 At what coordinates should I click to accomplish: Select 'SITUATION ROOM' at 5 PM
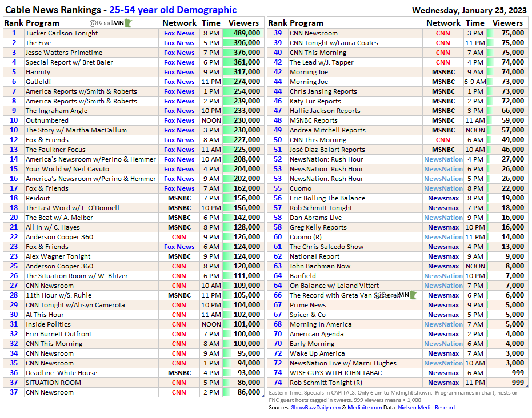[x=91, y=383]
